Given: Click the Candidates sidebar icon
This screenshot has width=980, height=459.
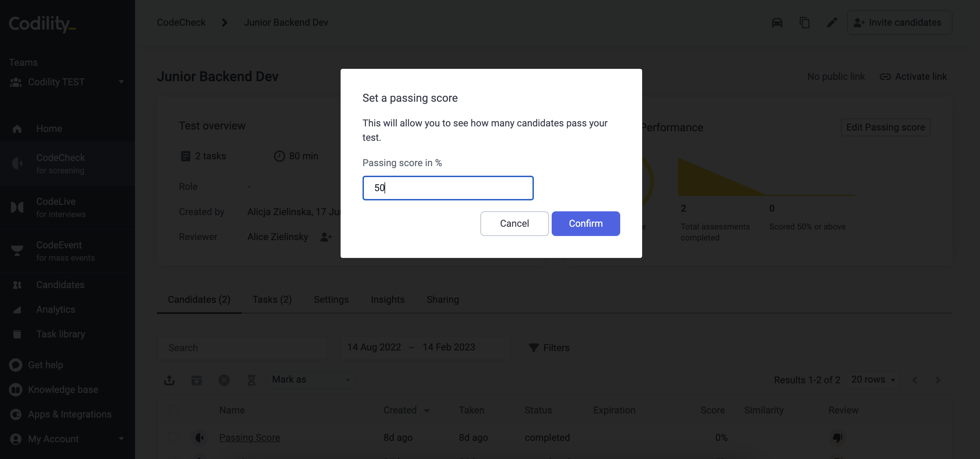Looking at the screenshot, I should (x=17, y=284).
